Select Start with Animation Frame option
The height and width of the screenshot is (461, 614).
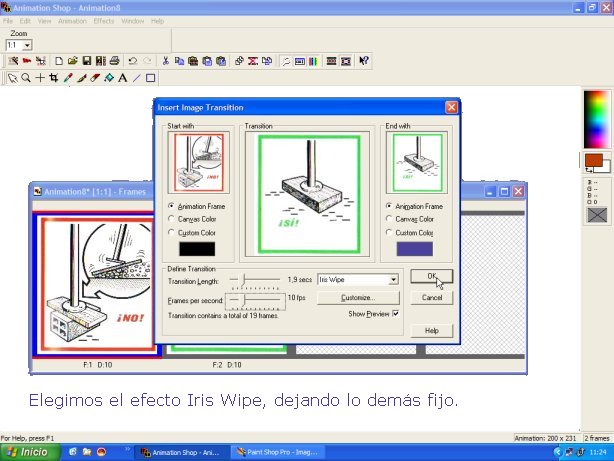coord(171,206)
